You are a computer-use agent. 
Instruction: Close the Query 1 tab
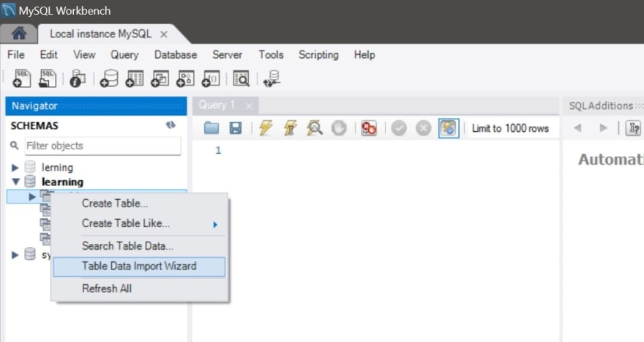tap(249, 106)
